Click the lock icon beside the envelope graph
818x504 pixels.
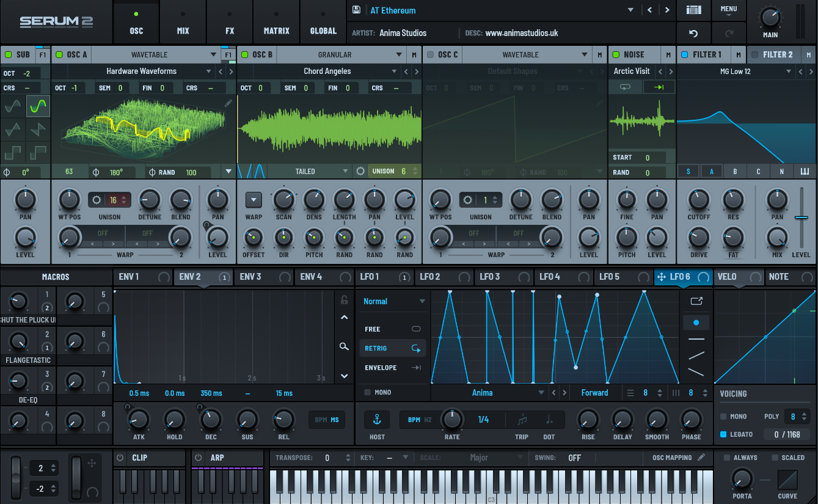tap(345, 299)
